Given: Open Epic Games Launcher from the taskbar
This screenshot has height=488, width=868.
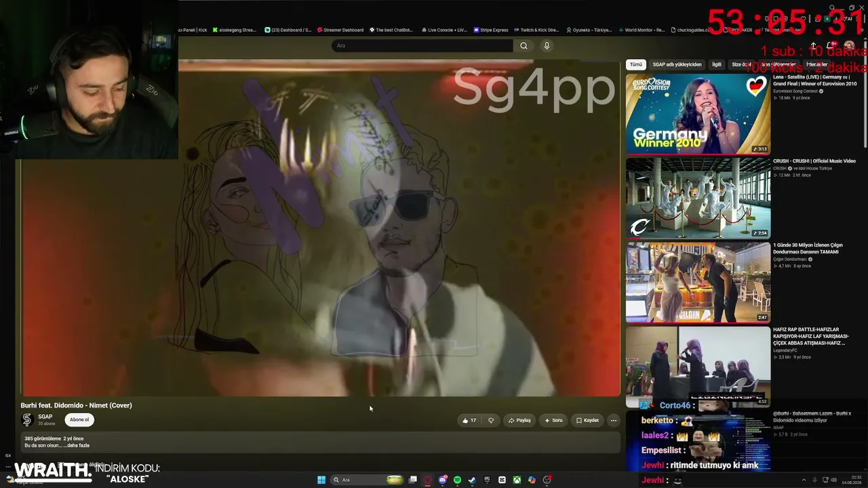Looking at the screenshot, I should coord(487,480).
